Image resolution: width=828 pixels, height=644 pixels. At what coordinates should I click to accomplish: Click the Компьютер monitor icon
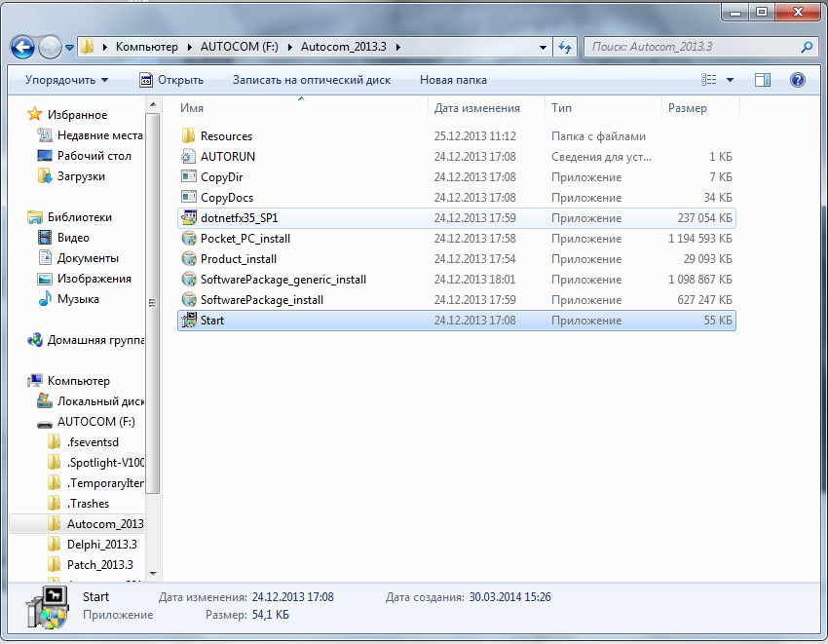35,380
